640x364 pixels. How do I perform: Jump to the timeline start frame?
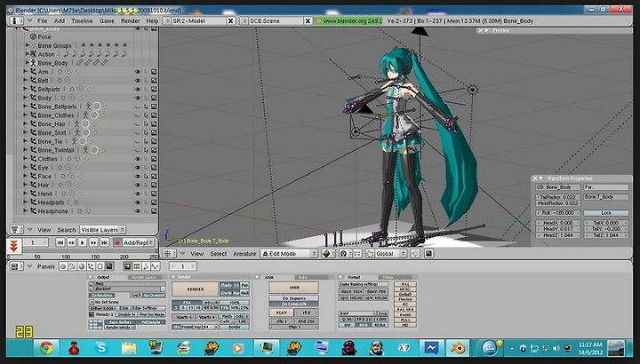[60, 242]
